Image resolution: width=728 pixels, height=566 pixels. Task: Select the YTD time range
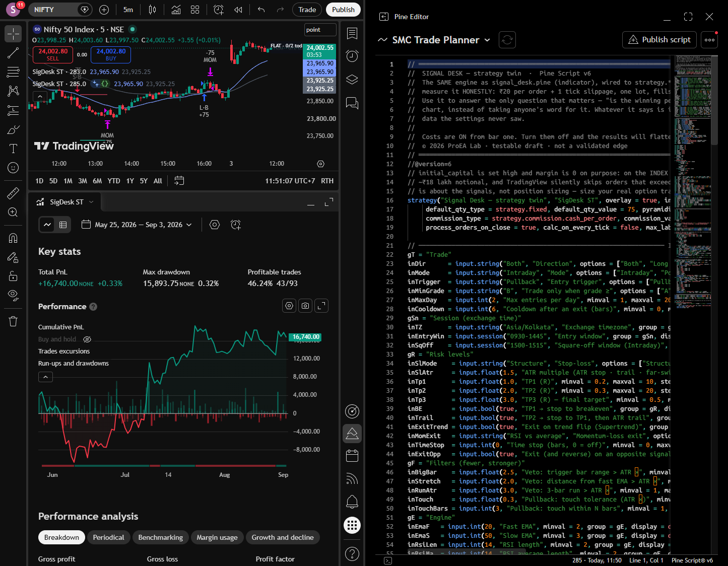[x=114, y=181]
